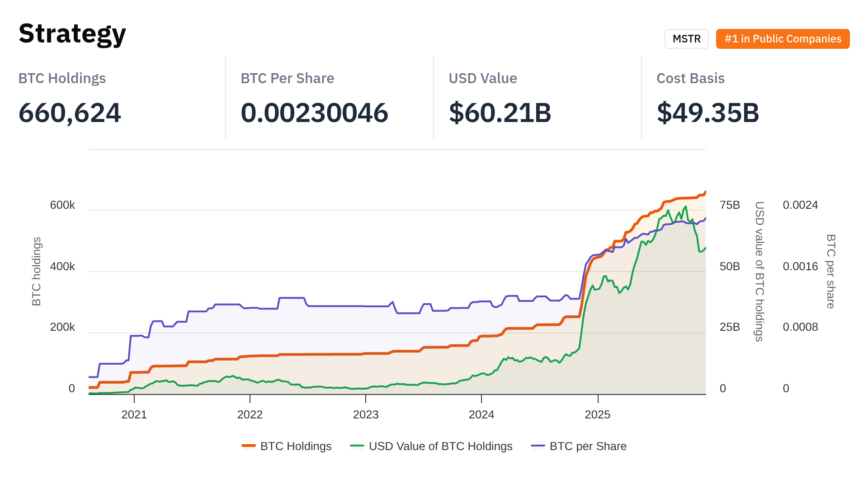This screenshot has height=488, width=868.
Task: Click the 2021 x-axis tick label
Action: 134,414
